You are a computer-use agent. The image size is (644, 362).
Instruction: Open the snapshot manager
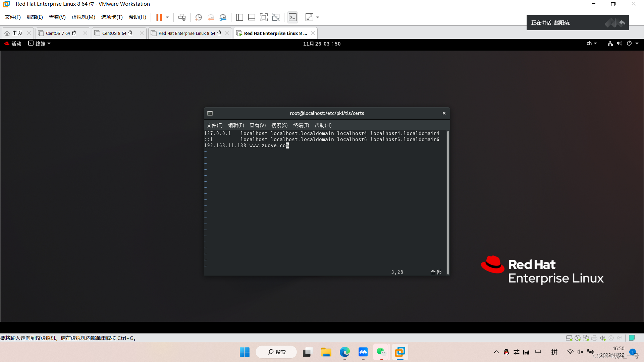[223, 17]
